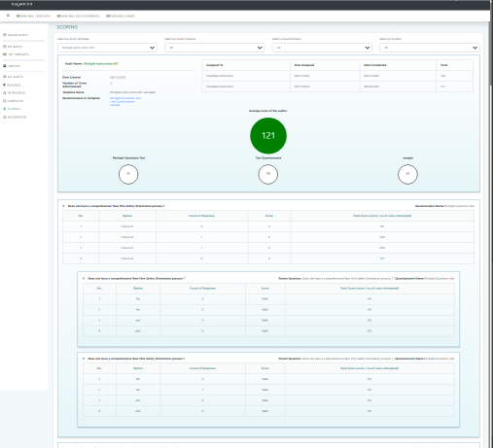Viewport: 493px width, 448px height.
Task: Open the Multiple Questions Test link
Action: [125, 98]
